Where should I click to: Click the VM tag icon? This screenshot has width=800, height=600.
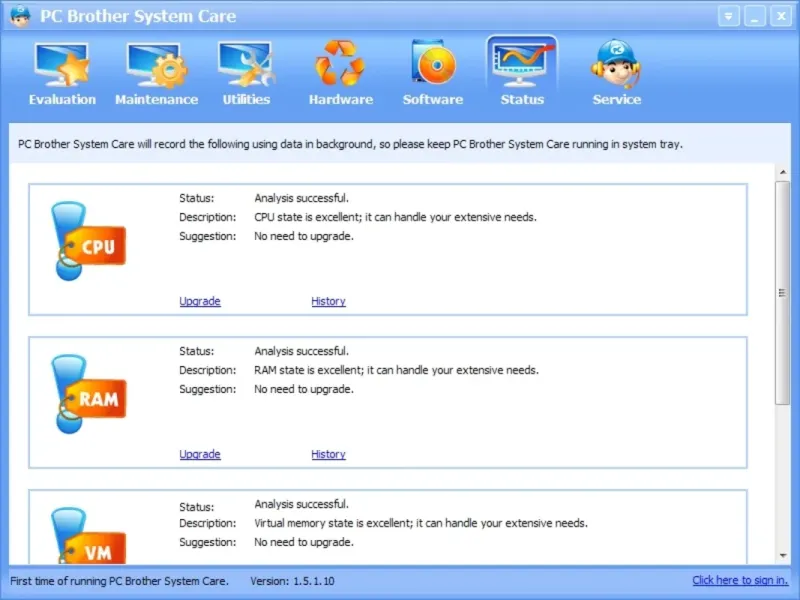point(88,535)
